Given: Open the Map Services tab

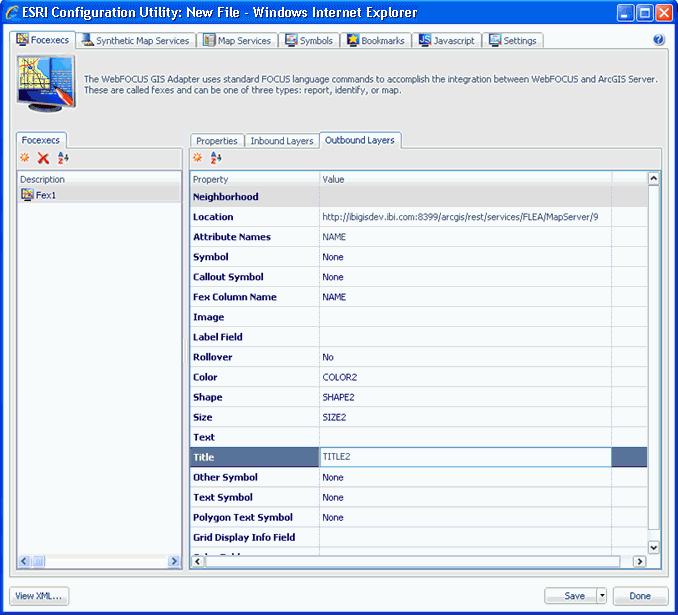Looking at the screenshot, I should click(x=237, y=41).
